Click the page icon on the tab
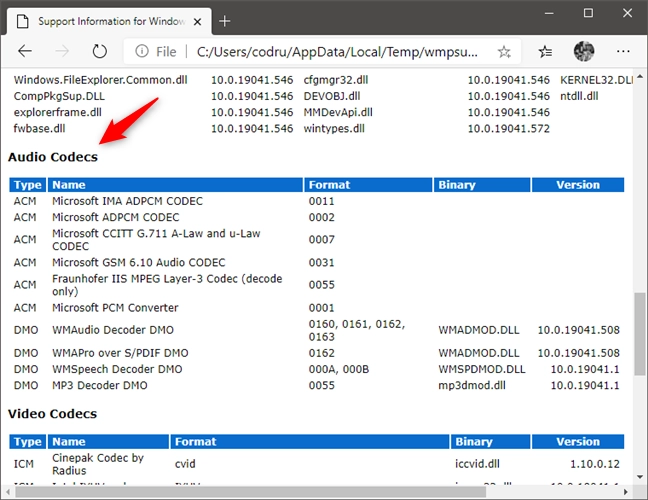Viewport: 648px width, 500px height. coord(23,21)
